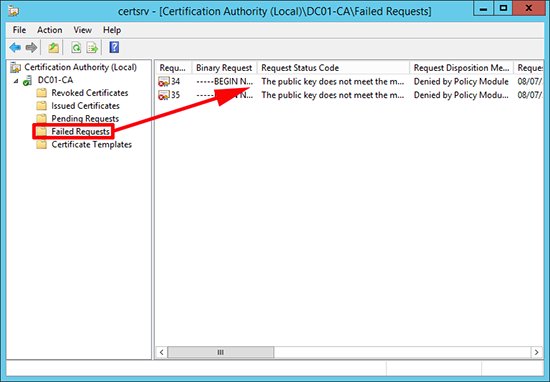Click the Back arrow toolbar icon
This screenshot has width=550, height=382.
15,48
